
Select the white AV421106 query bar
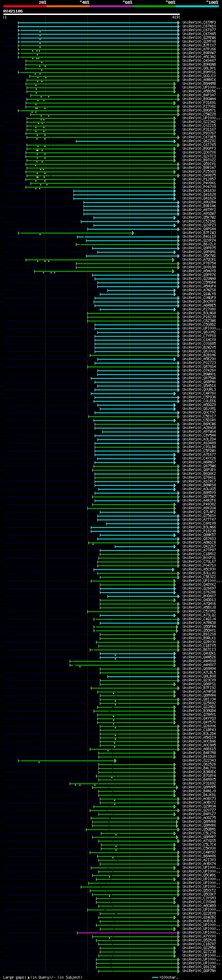92,14
